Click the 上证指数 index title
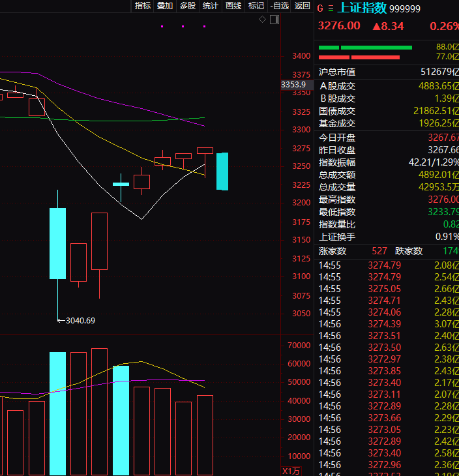The height and width of the screenshot is (476, 459). (x=362, y=8)
